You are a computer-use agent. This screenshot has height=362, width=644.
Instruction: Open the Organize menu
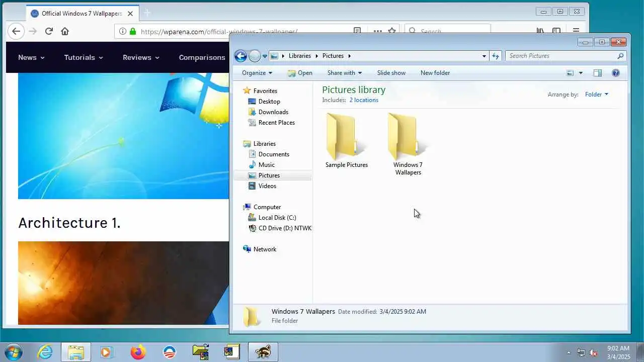(257, 73)
